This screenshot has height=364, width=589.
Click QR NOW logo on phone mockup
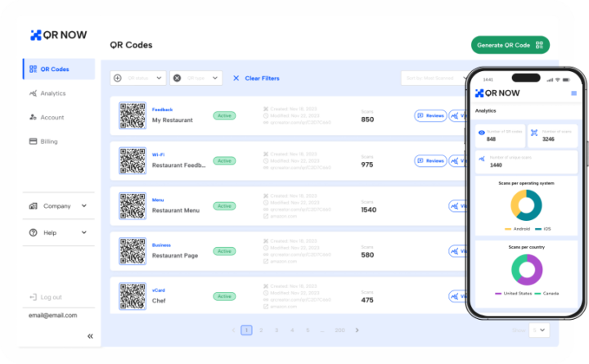(497, 92)
